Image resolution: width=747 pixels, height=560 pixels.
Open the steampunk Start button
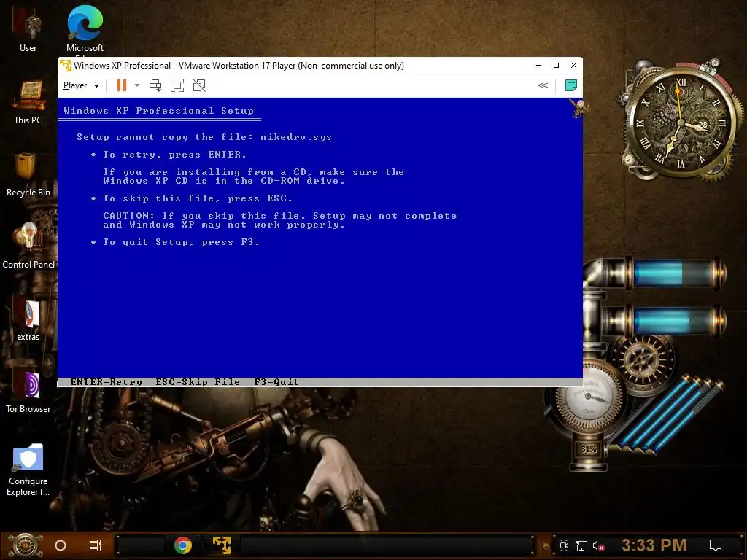pyautogui.click(x=26, y=545)
